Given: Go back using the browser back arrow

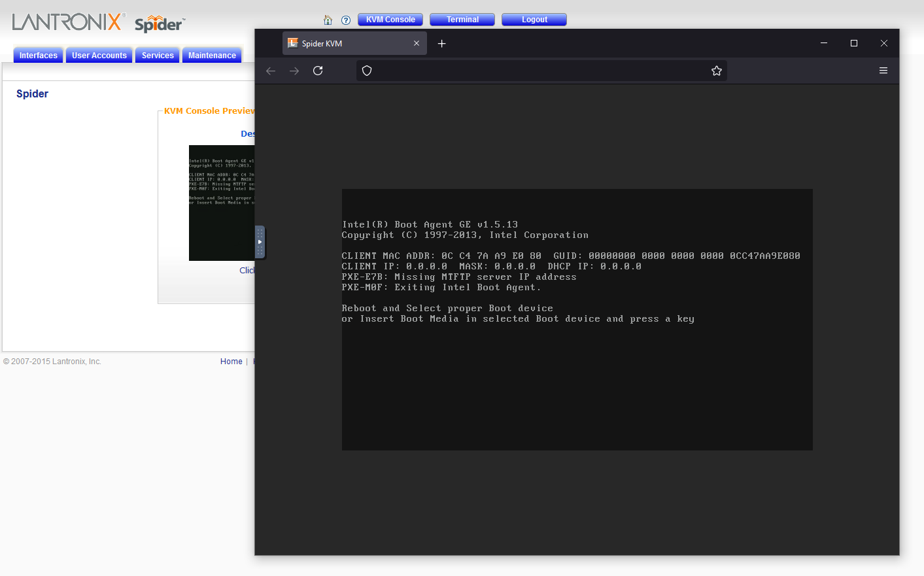Looking at the screenshot, I should pyautogui.click(x=271, y=71).
